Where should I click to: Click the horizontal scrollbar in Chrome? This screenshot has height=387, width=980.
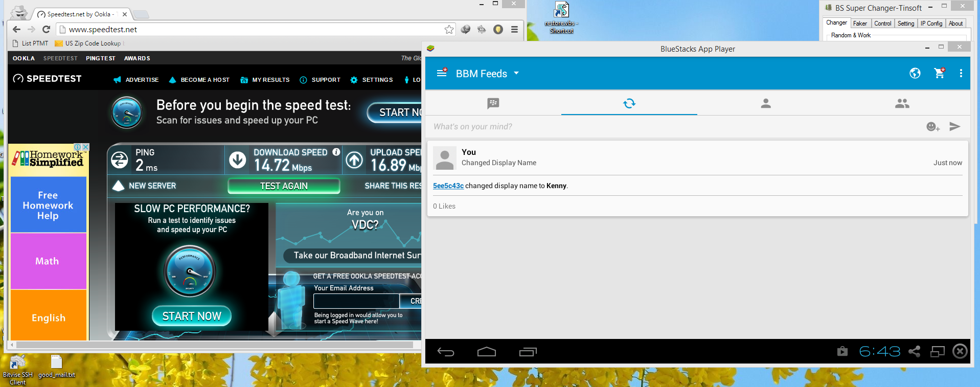point(215,345)
